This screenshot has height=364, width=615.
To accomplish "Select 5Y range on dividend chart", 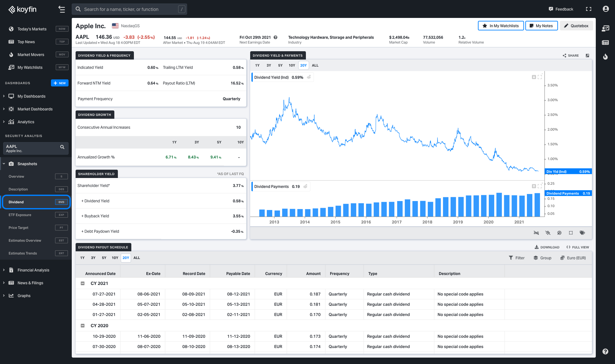I will 280,65.
